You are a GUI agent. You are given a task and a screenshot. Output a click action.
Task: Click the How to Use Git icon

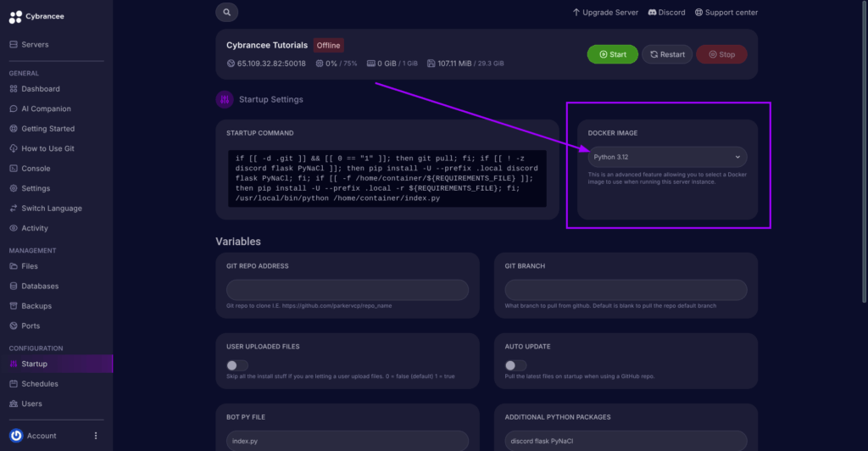coord(14,148)
